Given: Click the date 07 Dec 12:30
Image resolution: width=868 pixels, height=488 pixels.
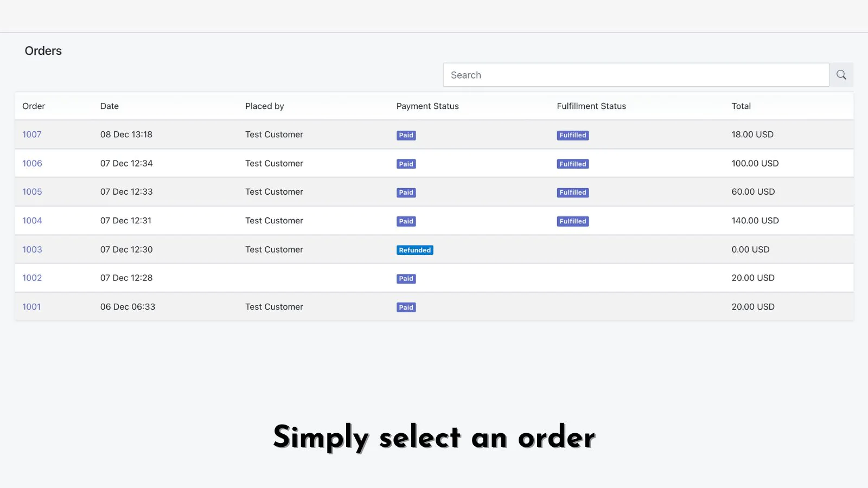Looking at the screenshot, I should click(126, 249).
